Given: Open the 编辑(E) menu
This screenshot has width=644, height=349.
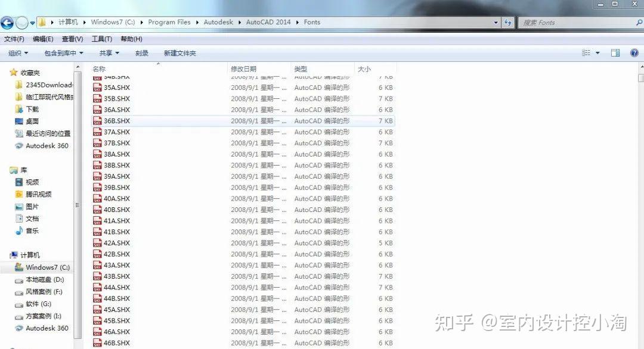Looking at the screenshot, I should pos(43,39).
